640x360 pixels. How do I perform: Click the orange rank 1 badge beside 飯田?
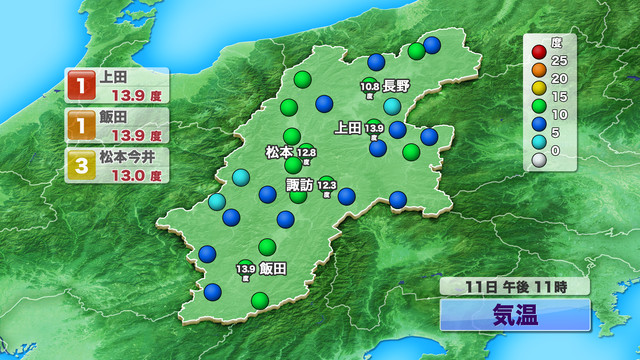pyautogui.click(x=82, y=125)
